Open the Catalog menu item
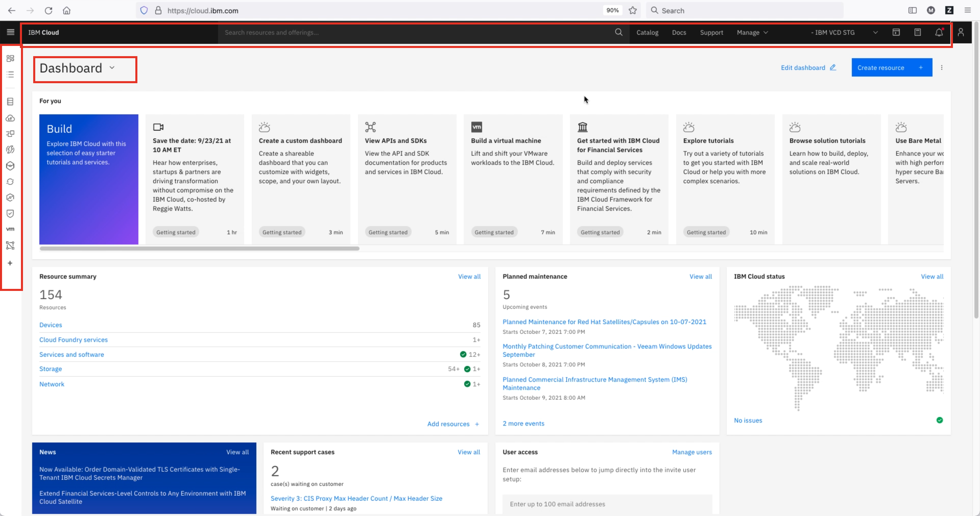Screen dimensions: 980x516 (x=647, y=32)
